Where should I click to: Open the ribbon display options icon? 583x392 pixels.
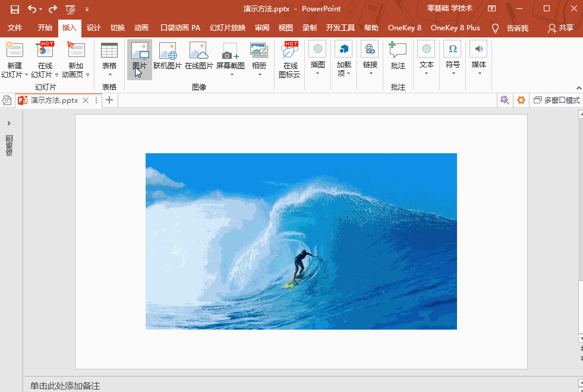[492, 8]
